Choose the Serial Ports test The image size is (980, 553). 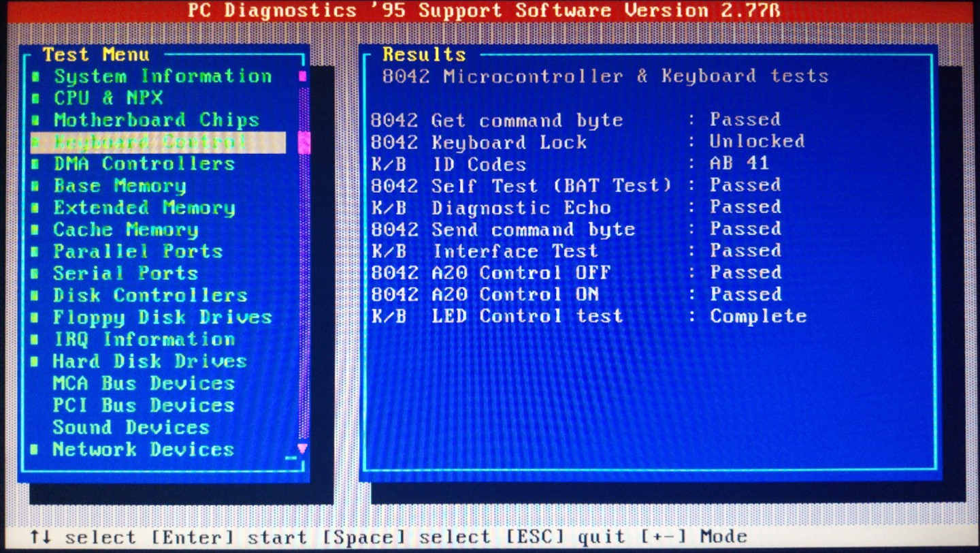(126, 273)
